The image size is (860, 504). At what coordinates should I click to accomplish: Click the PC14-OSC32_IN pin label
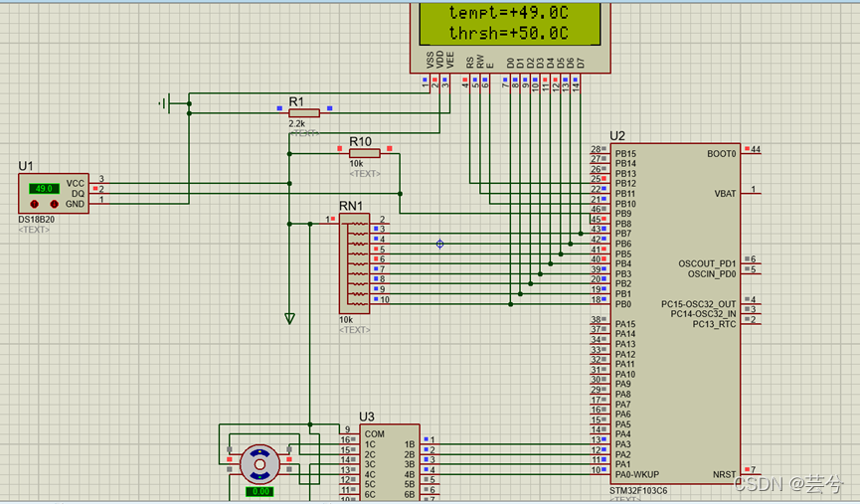704,314
